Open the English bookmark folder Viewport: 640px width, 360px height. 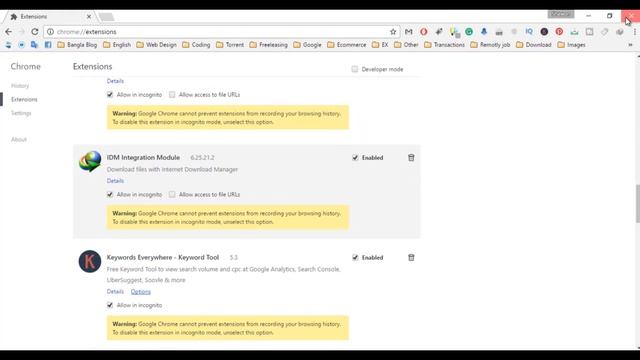click(117, 44)
